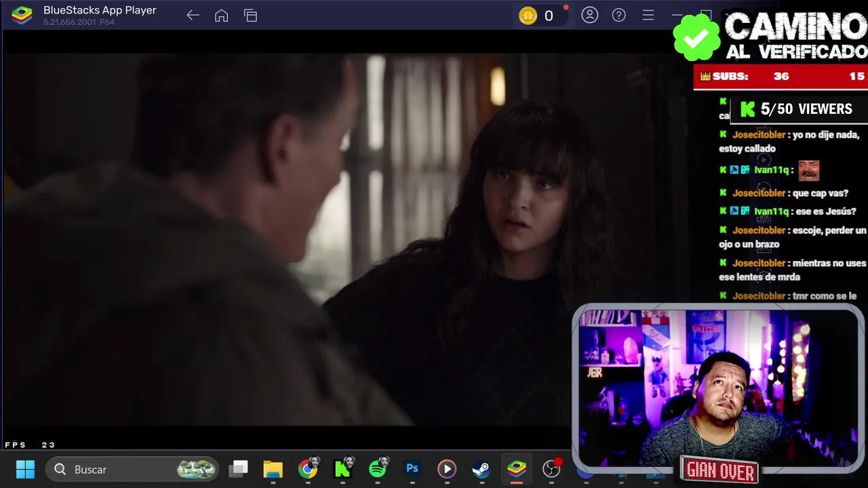This screenshot has height=488, width=868.
Task: Click the 'tmr como se le' chat message
Action: (x=788, y=296)
